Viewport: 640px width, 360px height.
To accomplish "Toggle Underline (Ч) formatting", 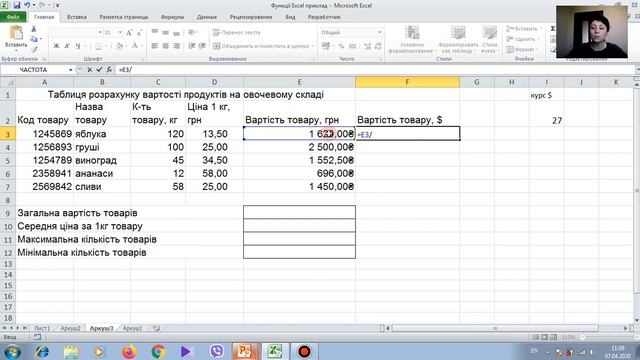I will coord(78,46).
